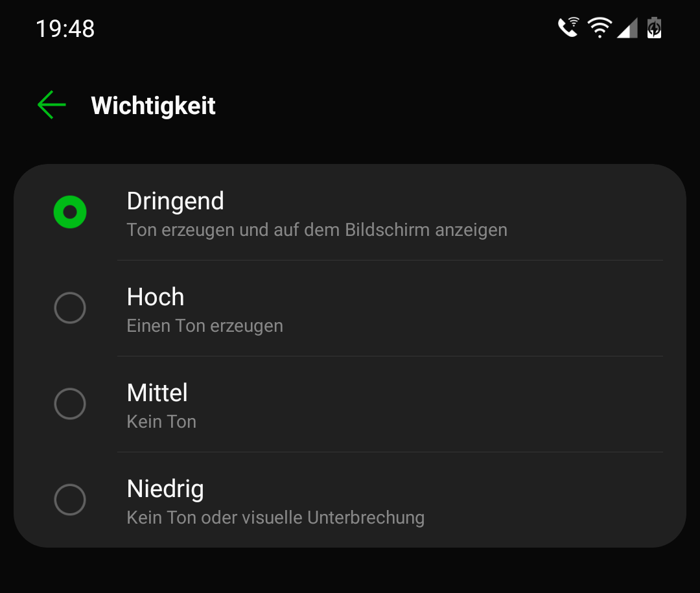Select the Mittel radio button
Viewport: 700px width, 593px height.
pyautogui.click(x=70, y=404)
